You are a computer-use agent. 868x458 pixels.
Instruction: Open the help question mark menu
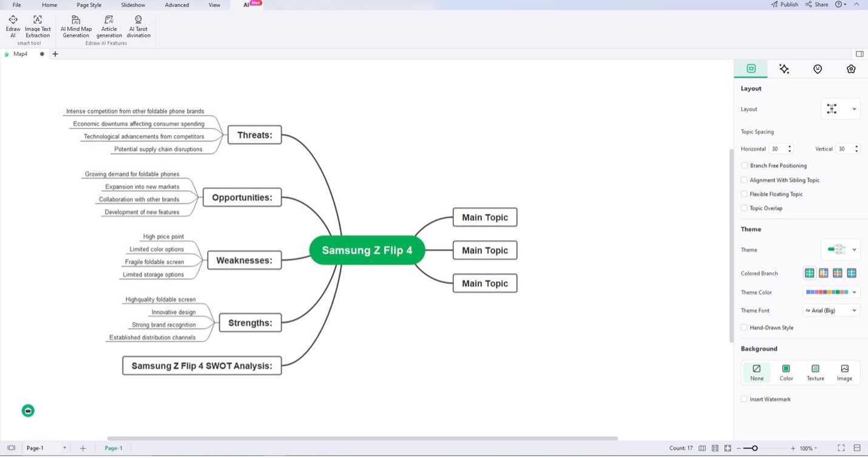(x=841, y=4)
